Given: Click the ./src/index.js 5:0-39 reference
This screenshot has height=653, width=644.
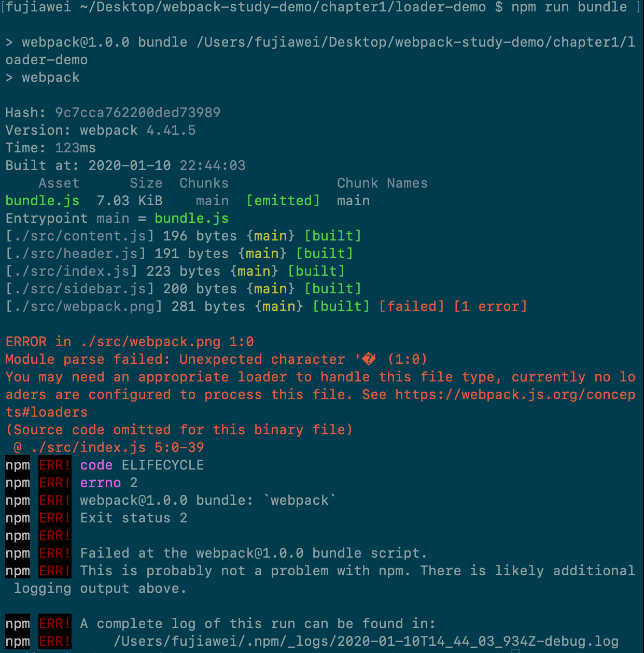Looking at the screenshot, I should click(x=117, y=448).
